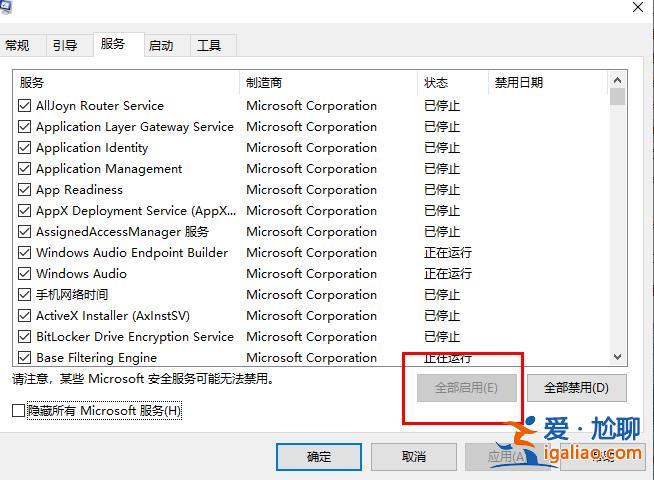The height and width of the screenshot is (480, 654).
Task: Click 正在运行 status of Windows Audio
Action: click(448, 274)
